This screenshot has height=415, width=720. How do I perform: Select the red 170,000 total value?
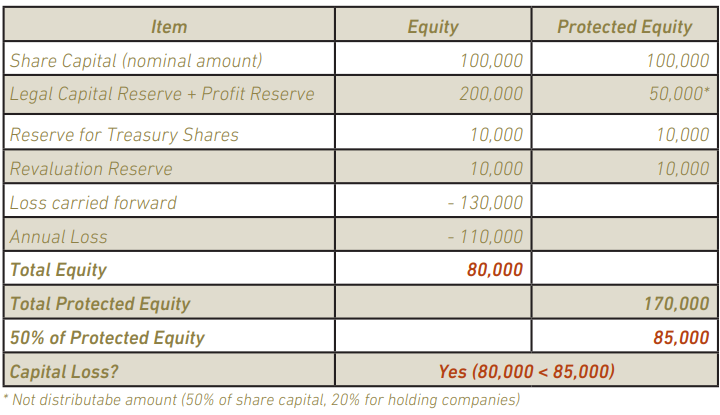tap(676, 303)
